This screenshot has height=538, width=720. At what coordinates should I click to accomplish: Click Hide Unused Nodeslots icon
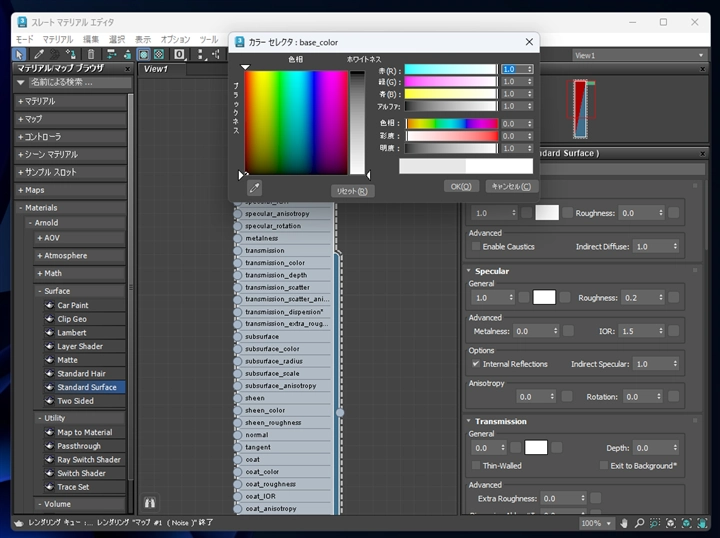click(x=127, y=55)
